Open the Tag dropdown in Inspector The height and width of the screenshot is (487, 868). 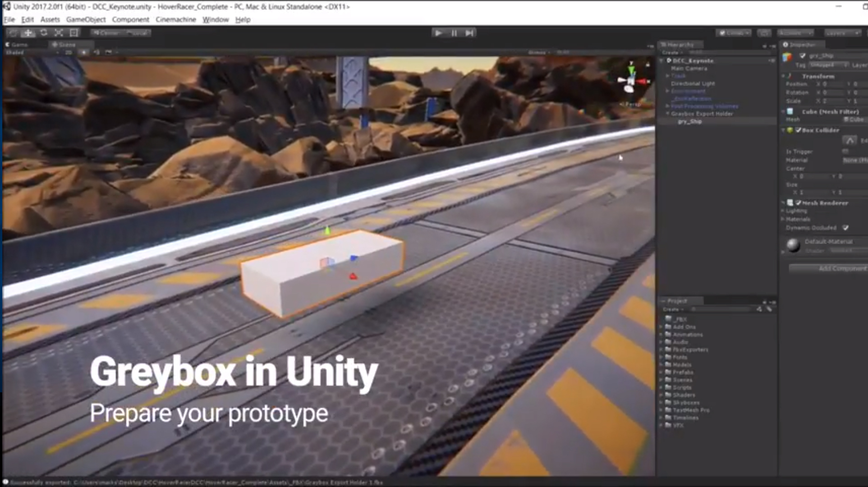click(829, 65)
